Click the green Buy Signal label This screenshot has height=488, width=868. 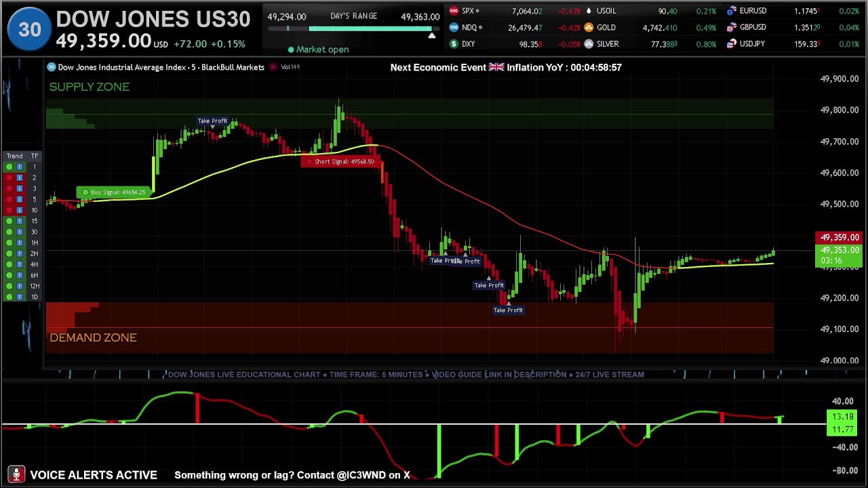[x=113, y=192]
